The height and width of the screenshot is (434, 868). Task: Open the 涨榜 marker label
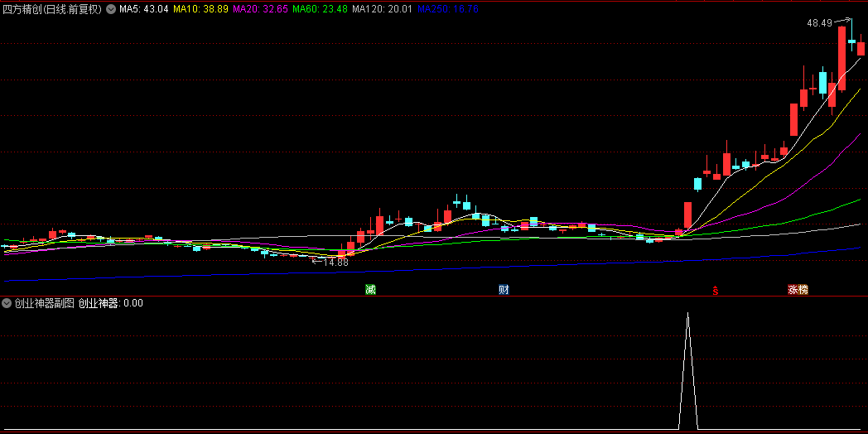[x=798, y=290]
